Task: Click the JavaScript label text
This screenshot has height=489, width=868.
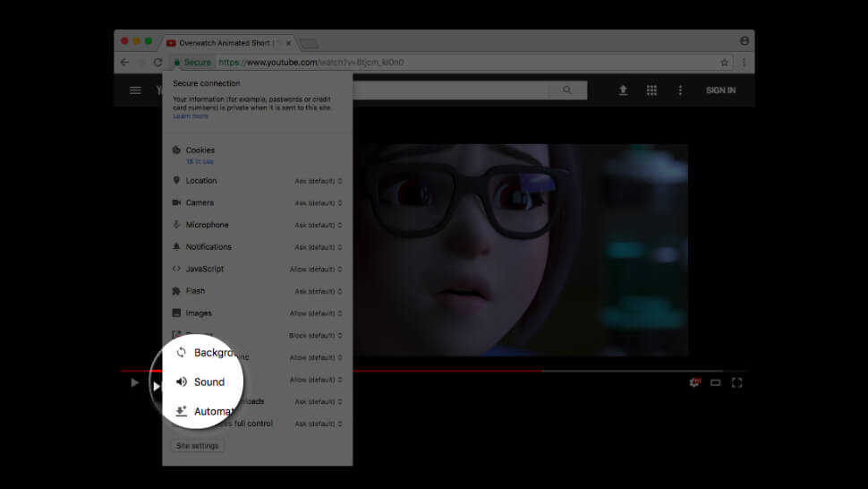Action: tap(205, 269)
